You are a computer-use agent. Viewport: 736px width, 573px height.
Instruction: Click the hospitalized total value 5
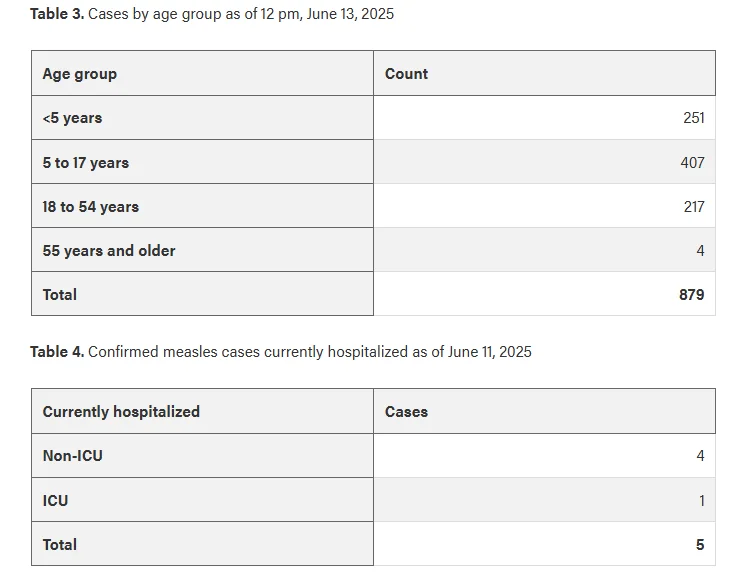click(x=700, y=544)
